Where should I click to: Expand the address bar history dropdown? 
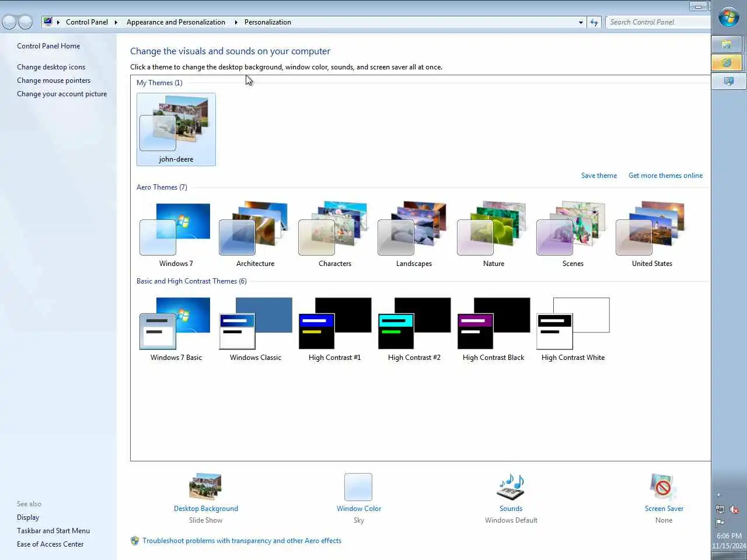581,22
